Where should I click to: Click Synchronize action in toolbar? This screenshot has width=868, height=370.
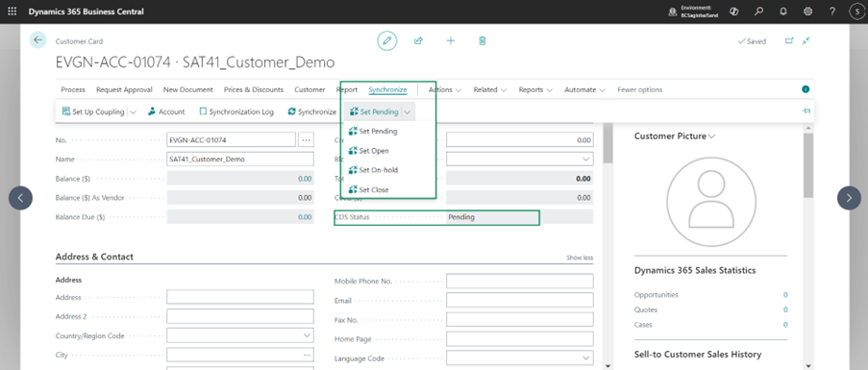[x=312, y=111]
